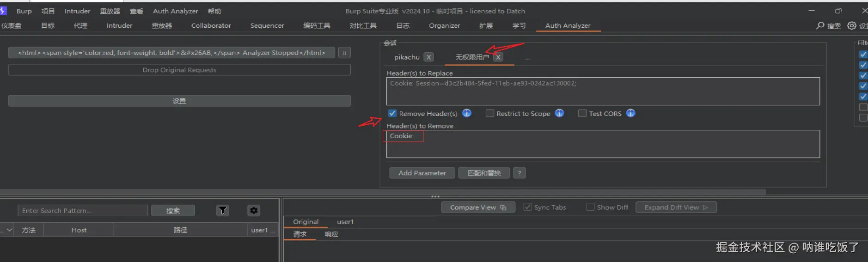Enable Restrict to Scope checkbox
The image size is (868, 262).
click(490, 113)
